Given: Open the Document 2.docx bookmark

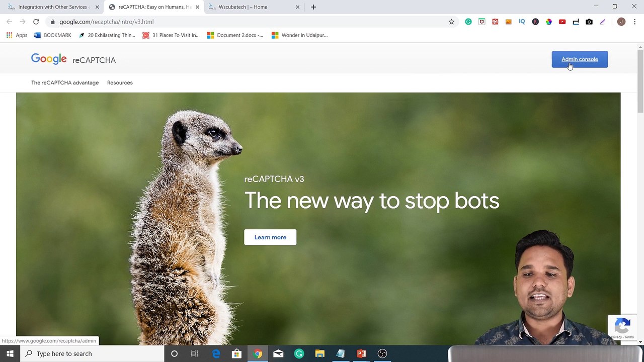Looking at the screenshot, I should (235, 35).
